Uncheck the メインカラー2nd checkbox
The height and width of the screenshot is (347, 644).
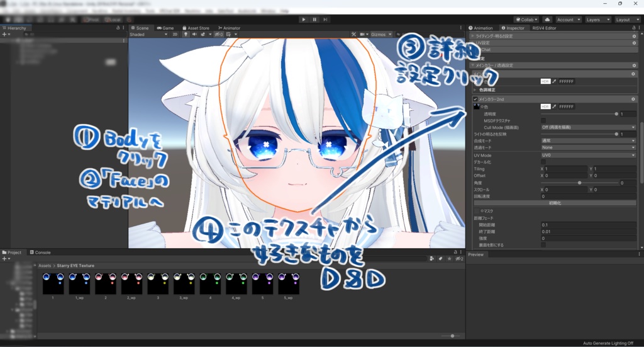tap(475, 99)
